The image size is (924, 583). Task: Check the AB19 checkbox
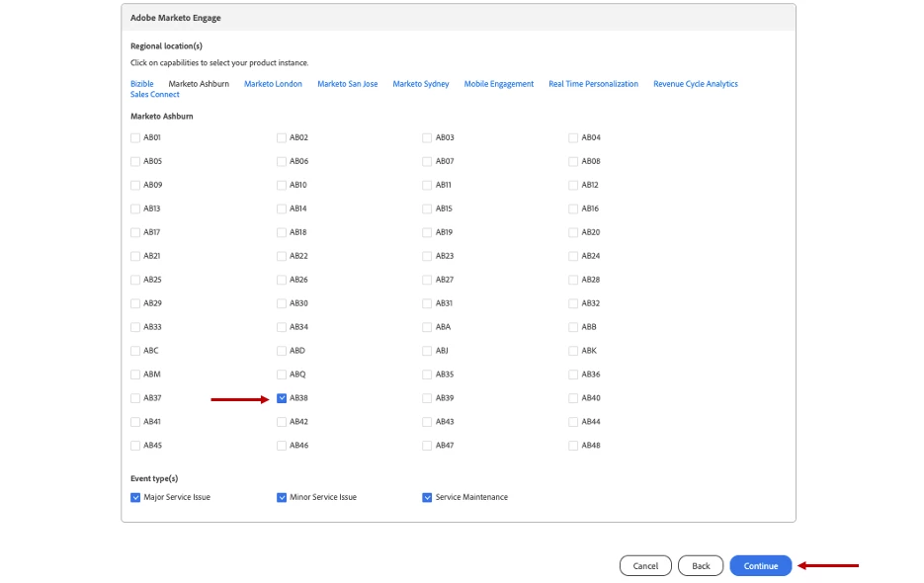click(x=427, y=233)
